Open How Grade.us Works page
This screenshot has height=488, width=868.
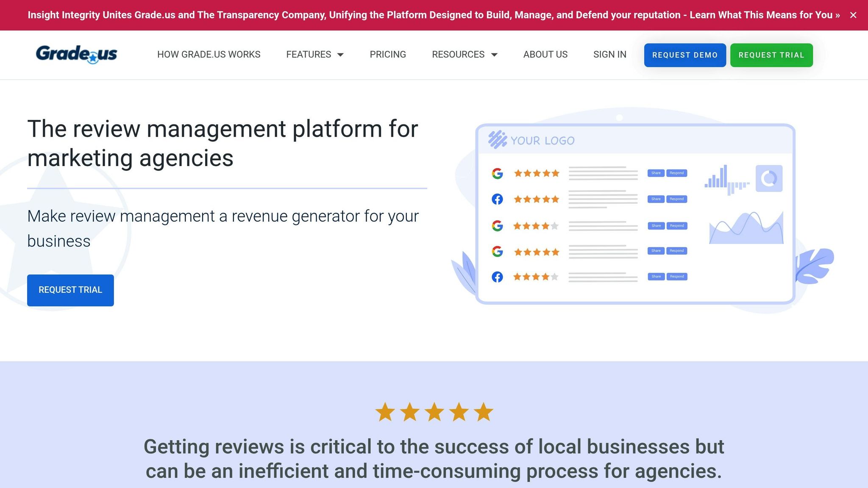209,55
